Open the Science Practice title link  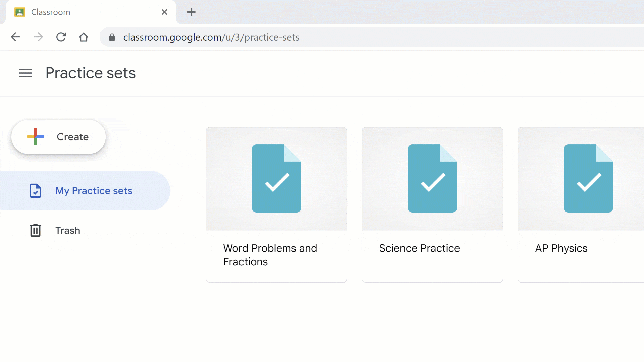click(419, 248)
